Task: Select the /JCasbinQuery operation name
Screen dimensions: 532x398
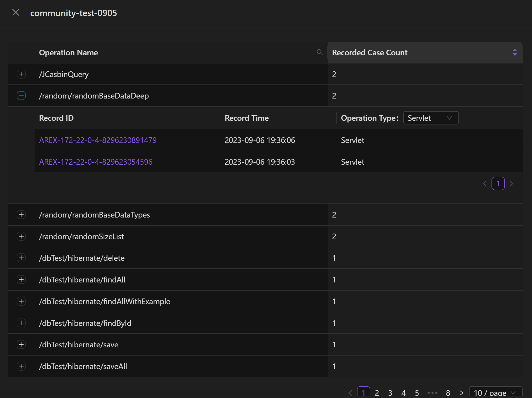Action: pos(64,74)
